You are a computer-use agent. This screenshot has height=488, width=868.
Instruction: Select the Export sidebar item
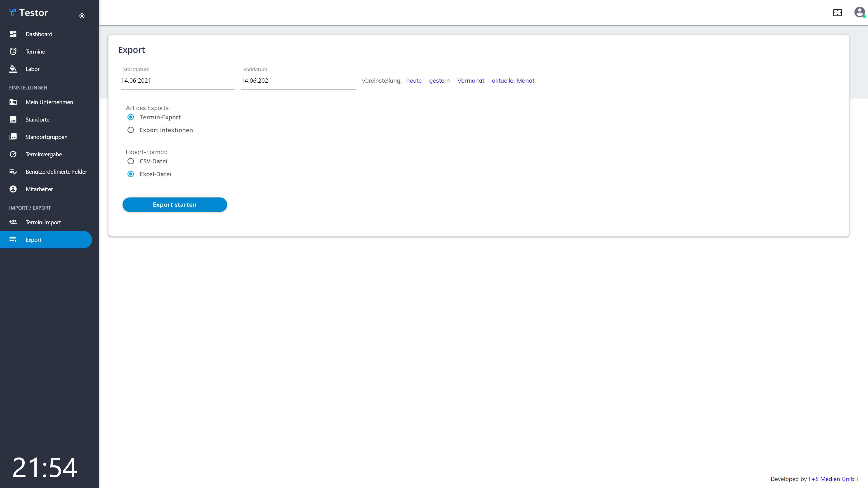46,240
